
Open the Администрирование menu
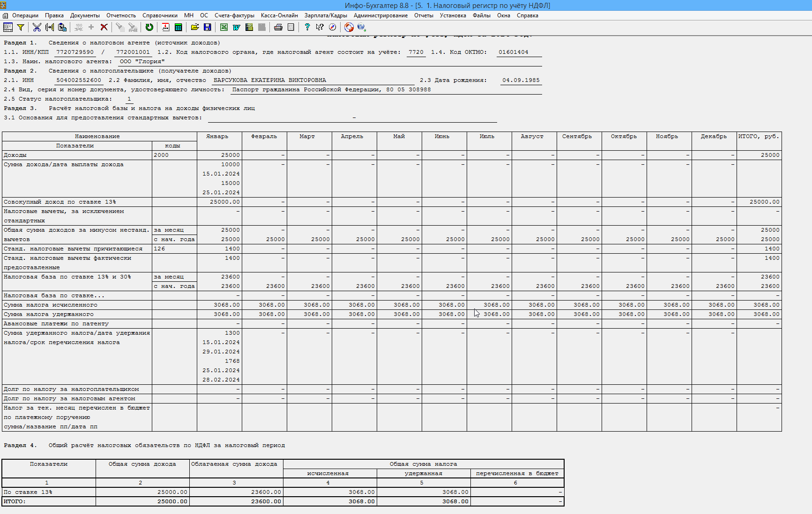[380, 15]
